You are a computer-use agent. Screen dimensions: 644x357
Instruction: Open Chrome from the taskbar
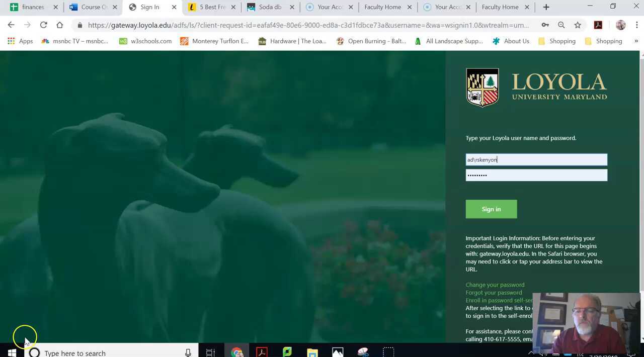pos(236,352)
